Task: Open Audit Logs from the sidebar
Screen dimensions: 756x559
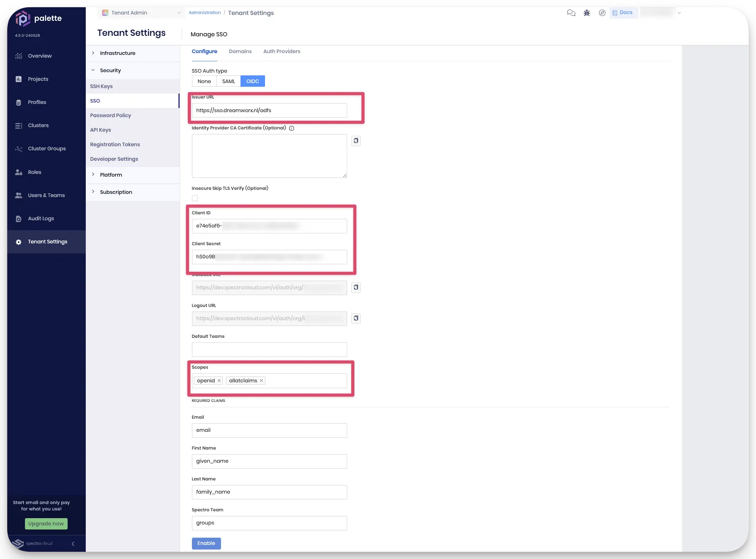Action: [x=41, y=218]
